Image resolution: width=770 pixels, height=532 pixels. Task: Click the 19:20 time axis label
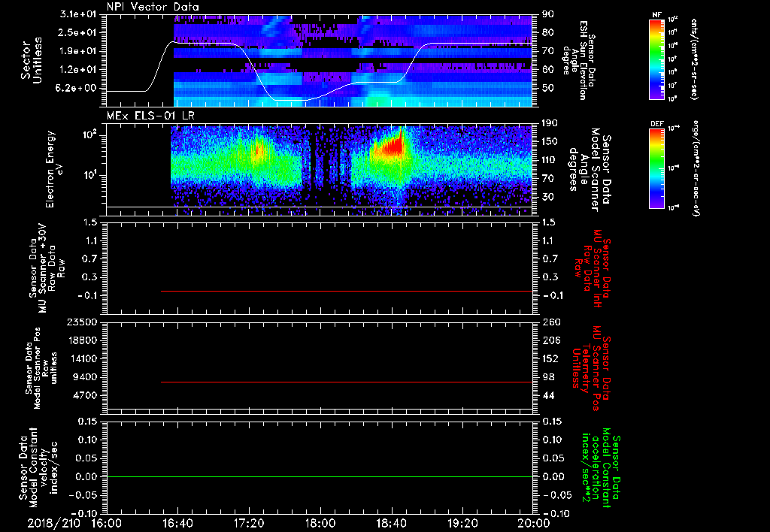coord(462,523)
